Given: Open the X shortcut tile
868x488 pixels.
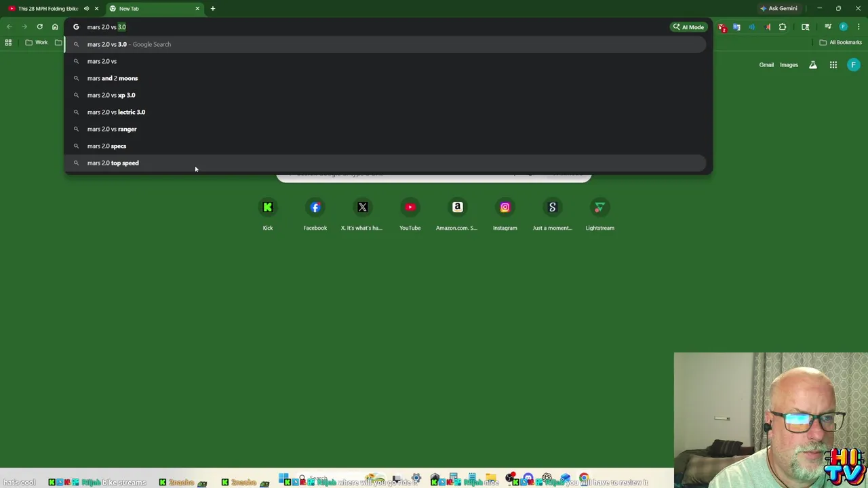Looking at the screenshot, I should coord(363,214).
